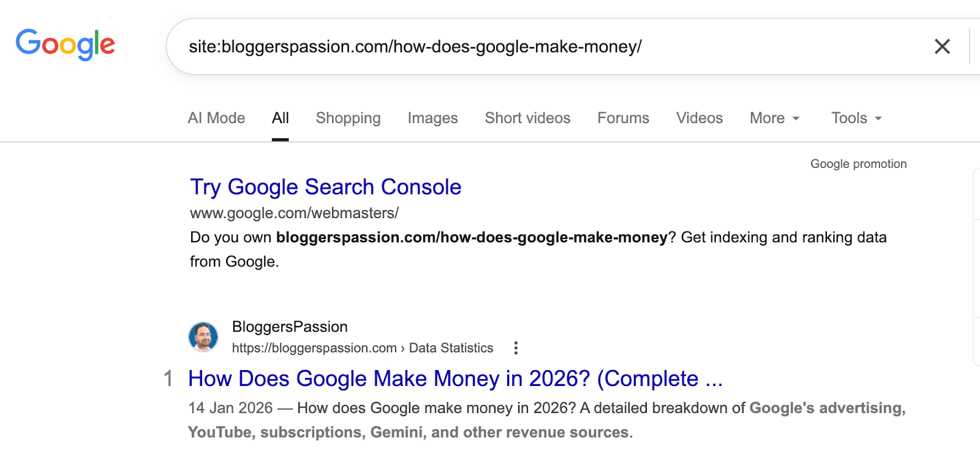
Task: Open the Try Google Search Console link
Action: pos(325,187)
